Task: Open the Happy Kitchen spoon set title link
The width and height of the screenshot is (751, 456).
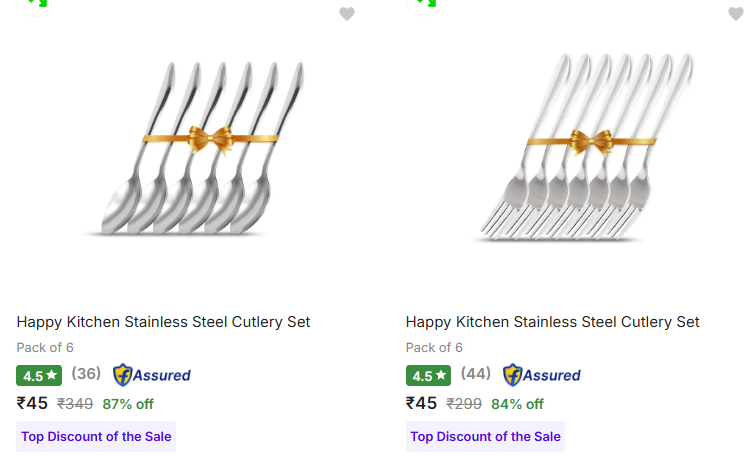Action: coord(163,322)
